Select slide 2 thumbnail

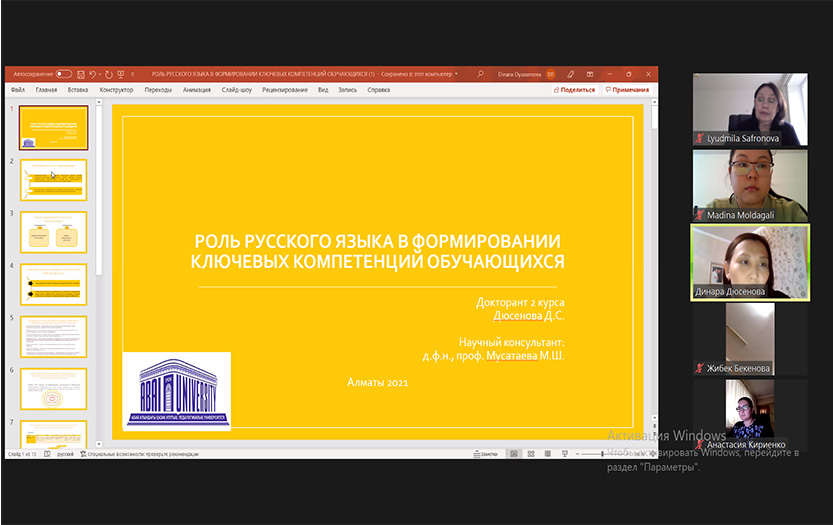click(54, 180)
